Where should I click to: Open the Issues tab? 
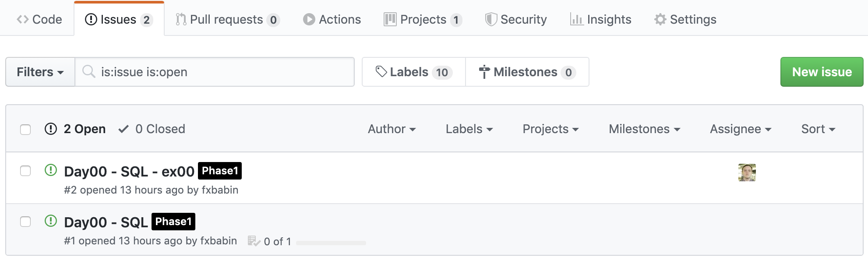pos(118,20)
